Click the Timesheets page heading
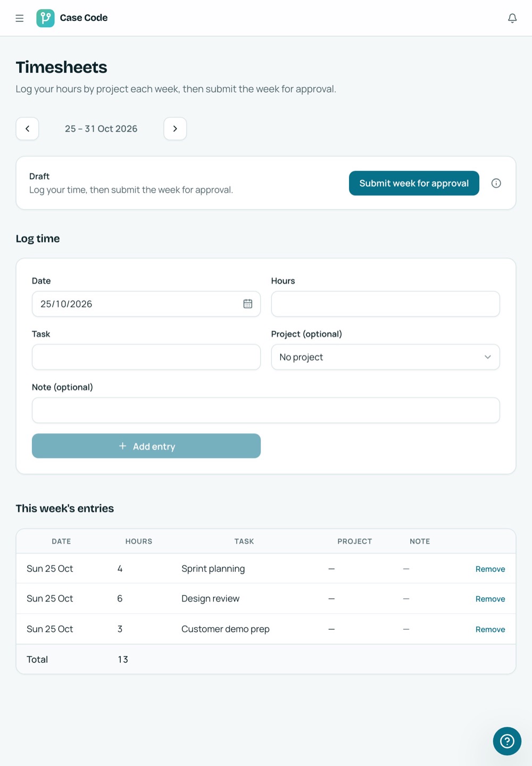This screenshot has height=766, width=532. pyautogui.click(x=62, y=67)
